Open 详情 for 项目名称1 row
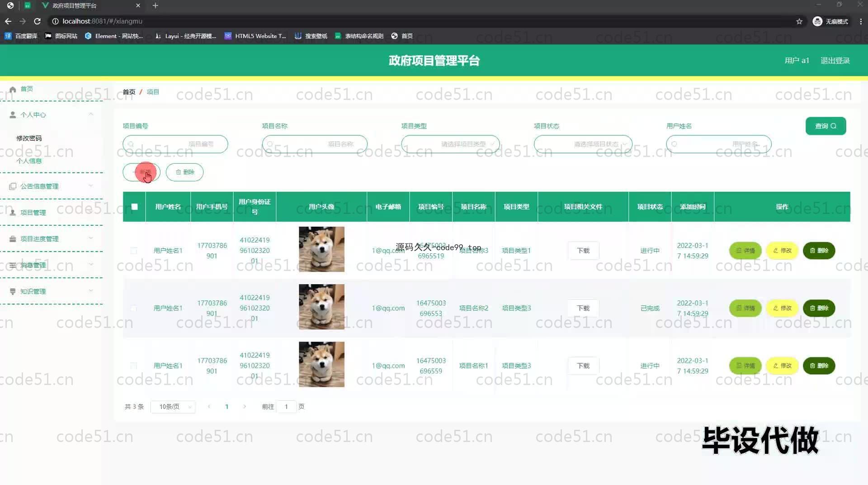 pyautogui.click(x=745, y=366)
